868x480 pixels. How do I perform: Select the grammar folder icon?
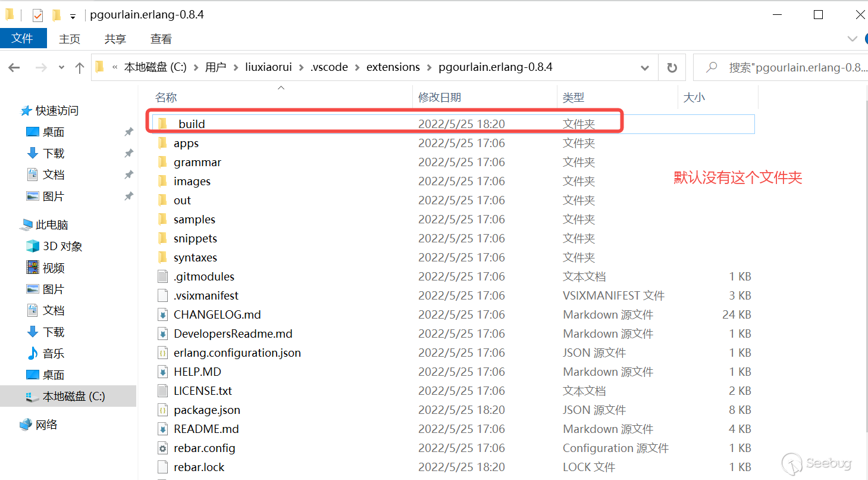click(x=162, y=162)
